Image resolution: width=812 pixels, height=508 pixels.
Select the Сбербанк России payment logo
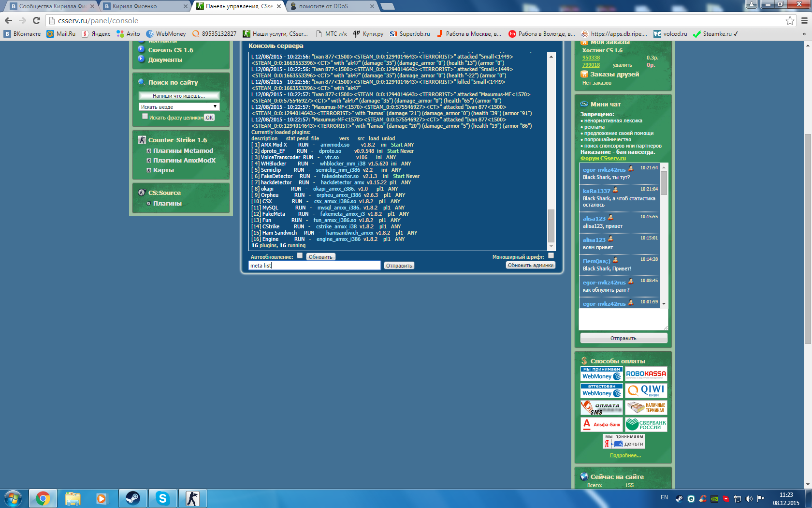pos(646,424)
